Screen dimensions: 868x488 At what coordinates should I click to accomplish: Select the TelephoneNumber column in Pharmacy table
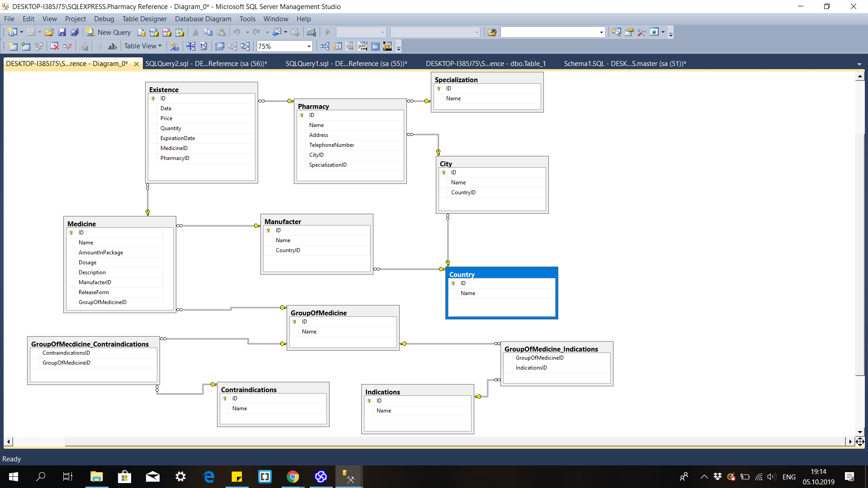click(x=331, y=145)
